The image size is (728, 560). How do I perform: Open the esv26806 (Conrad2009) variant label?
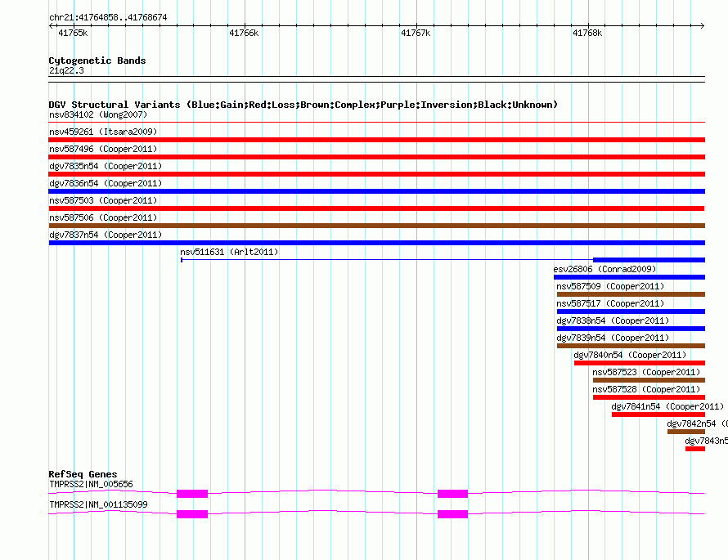pyautogui.click(x=605, y=269)
